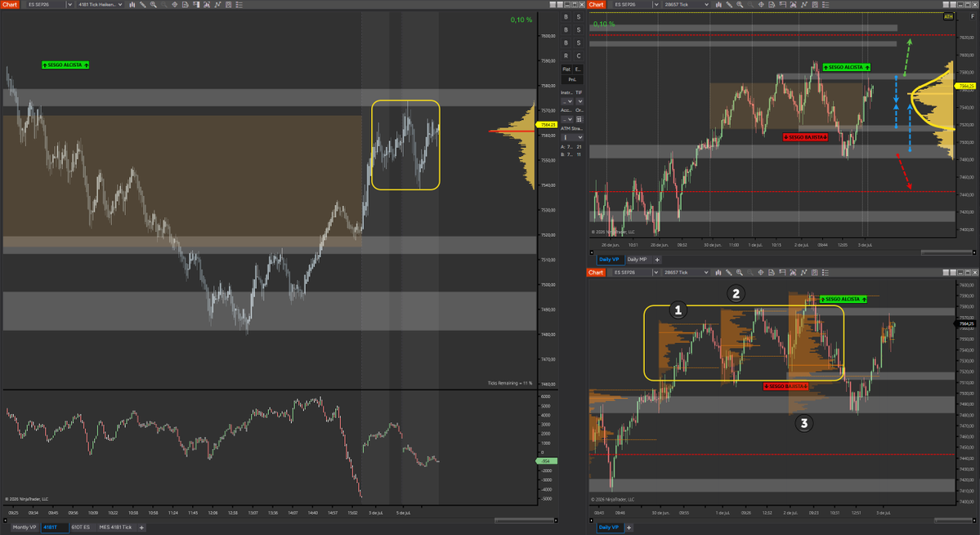Viewport: 980px width, 535px height.
Task: Expand ES SEP26 instrument dropdown in lower-right chart
Action: (x=656, y=272)
